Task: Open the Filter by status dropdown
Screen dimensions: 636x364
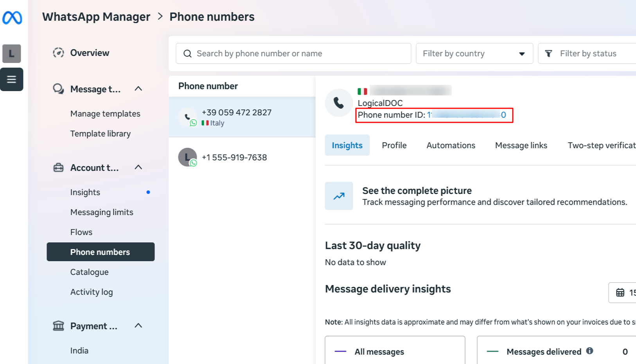Action: 587,54
